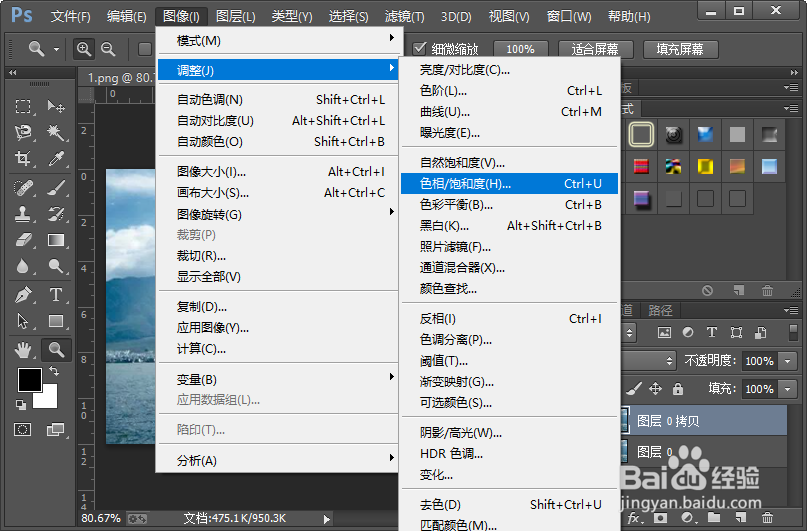Click the black foreground color swatch
Viewport: 807px width, 531px height.
pos(29,379)
